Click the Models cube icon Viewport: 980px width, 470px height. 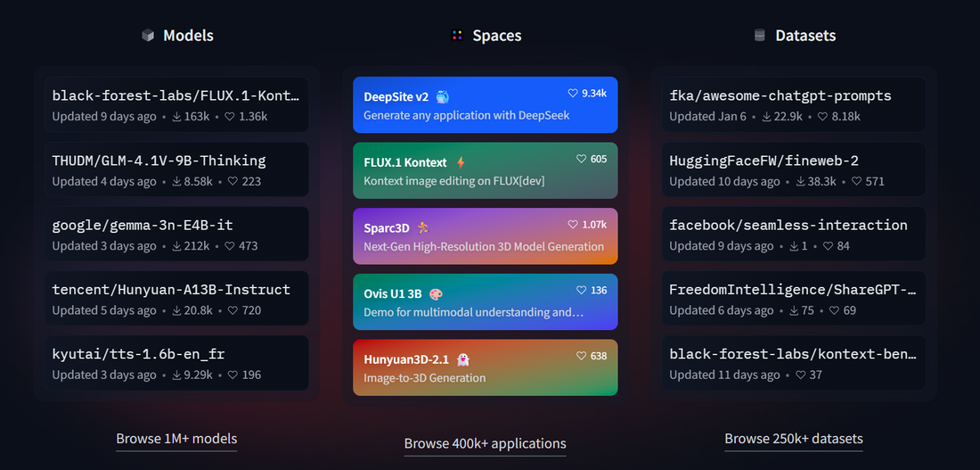(148, 36)
